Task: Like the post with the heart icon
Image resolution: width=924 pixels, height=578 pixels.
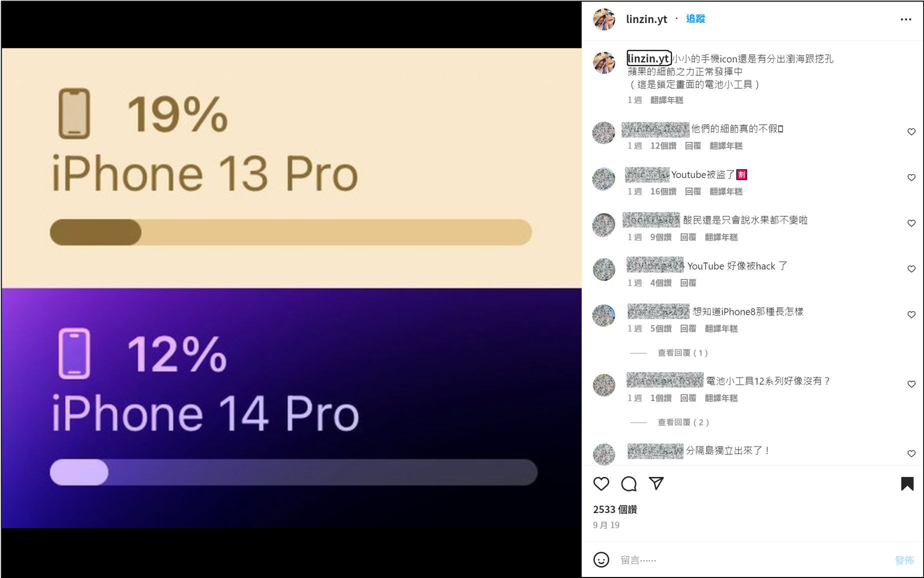Action: tap(601, 483)
